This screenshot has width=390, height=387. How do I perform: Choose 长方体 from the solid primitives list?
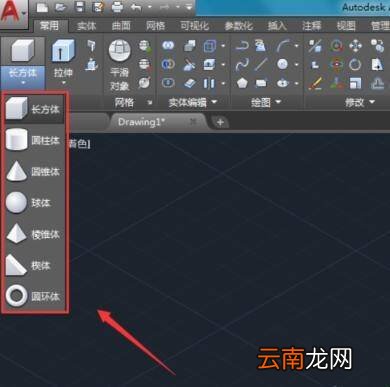[x=34, y=109]
